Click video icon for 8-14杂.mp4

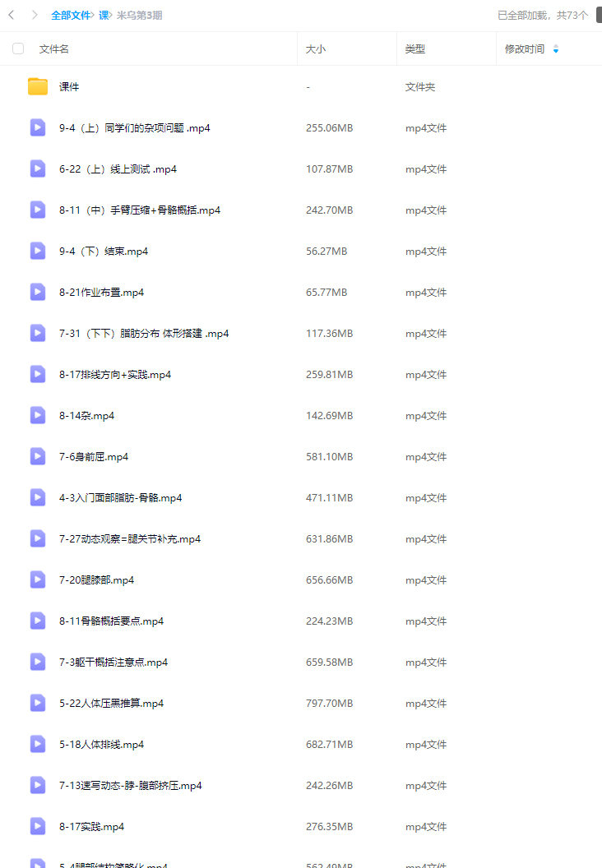point(38,415)
